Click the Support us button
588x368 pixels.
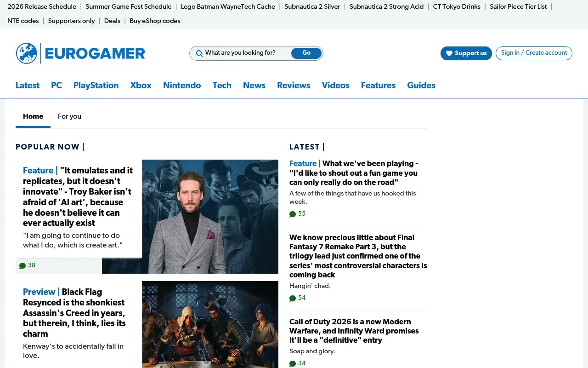pyautogui.click(x=466, y=53)
